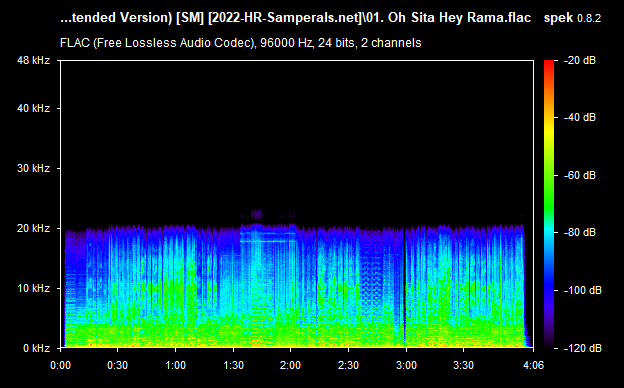Click the 0 kHz frequency axis label

coord(36,348)
